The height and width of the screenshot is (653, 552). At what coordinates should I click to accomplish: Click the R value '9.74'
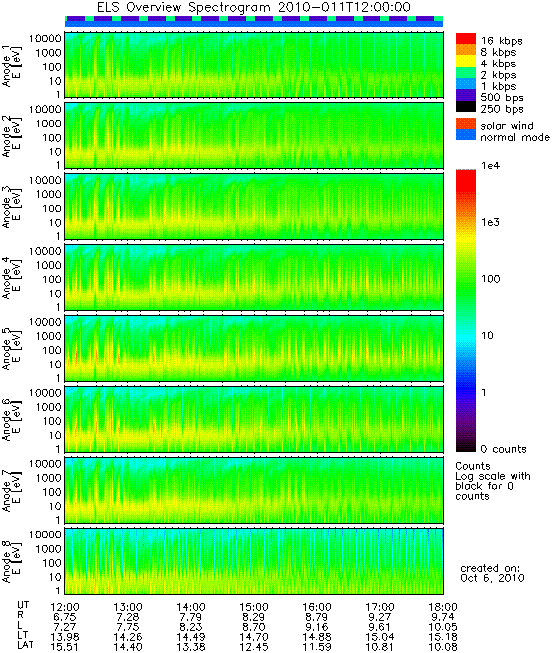(443, 617)
